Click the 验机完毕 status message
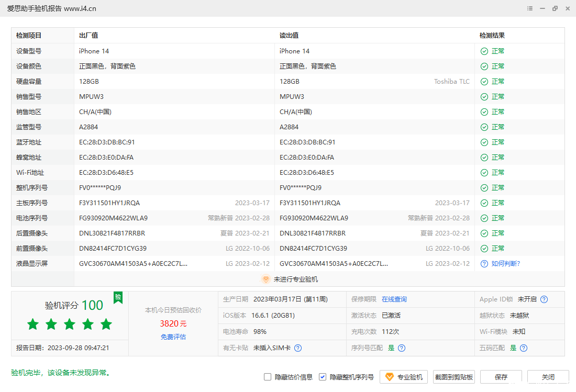The width and height of the screenshot is (576, 392). [x=62, y=373]
